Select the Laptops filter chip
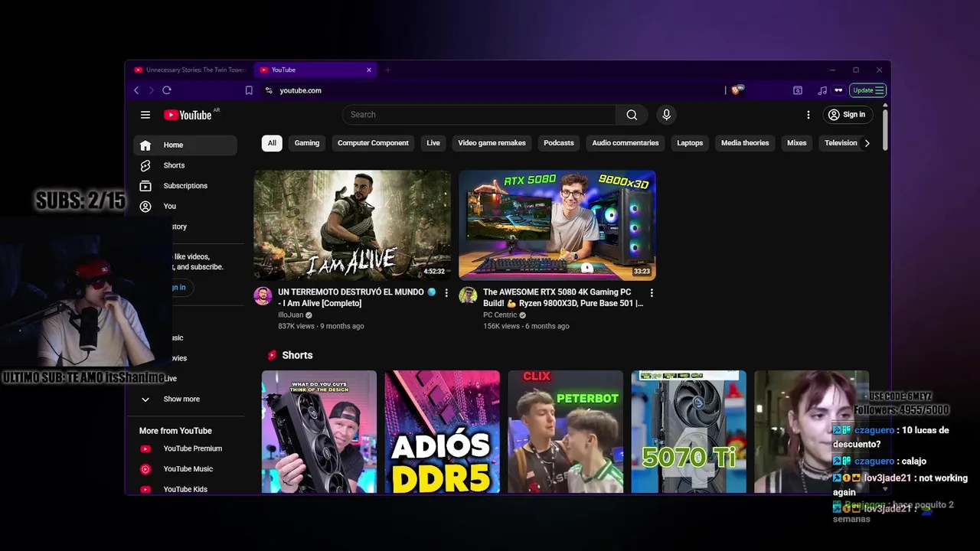 (x=690, y=143)
